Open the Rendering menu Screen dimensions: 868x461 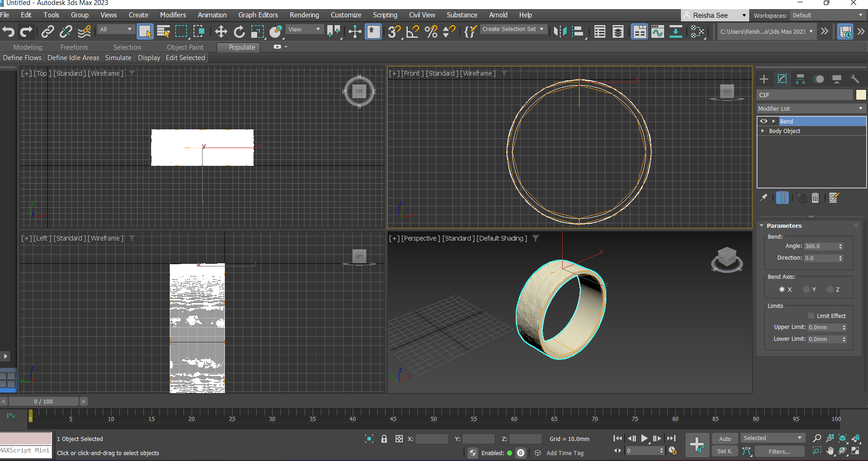point(305,15)
